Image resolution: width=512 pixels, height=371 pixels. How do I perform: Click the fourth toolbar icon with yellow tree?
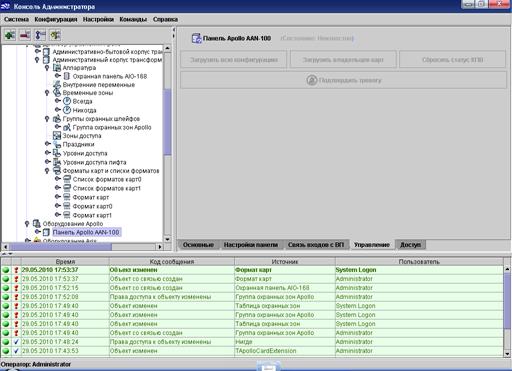[x=55, y=35]
